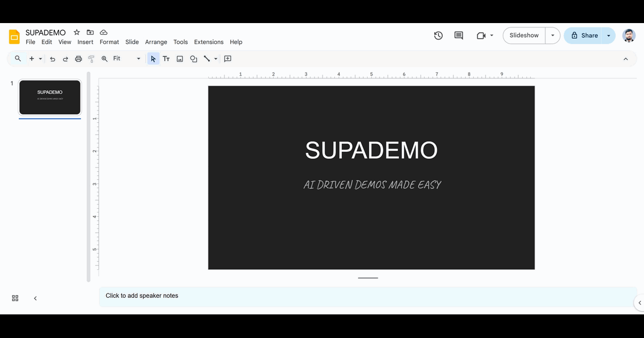
Task: Choose the Select arrow cursor tool
Action: (153, 58)
